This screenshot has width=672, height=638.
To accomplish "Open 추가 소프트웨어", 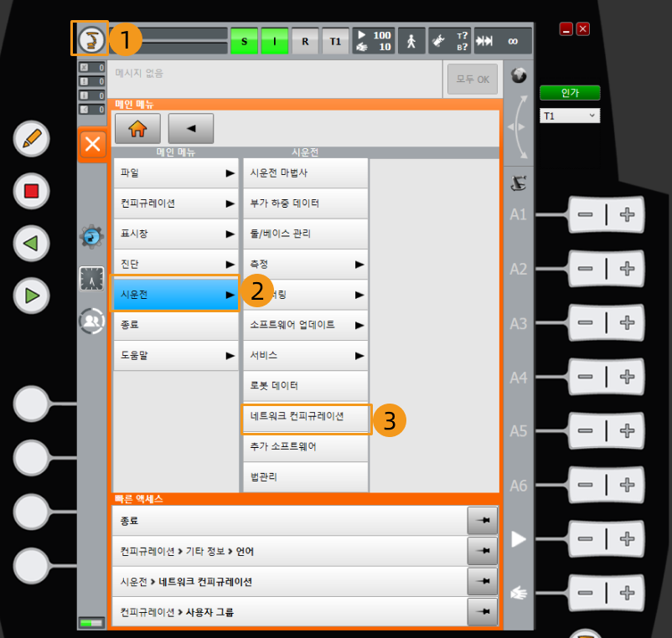I will 306,446.
